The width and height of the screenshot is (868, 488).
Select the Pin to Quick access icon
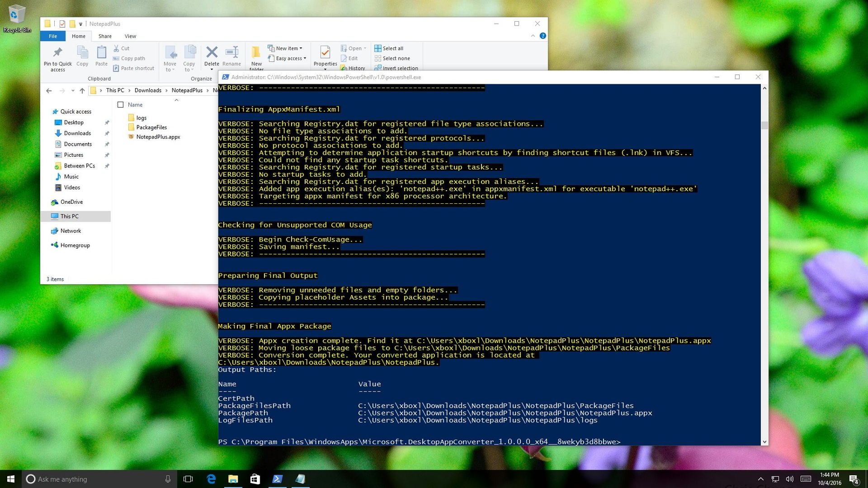click(x=57, y=57)
